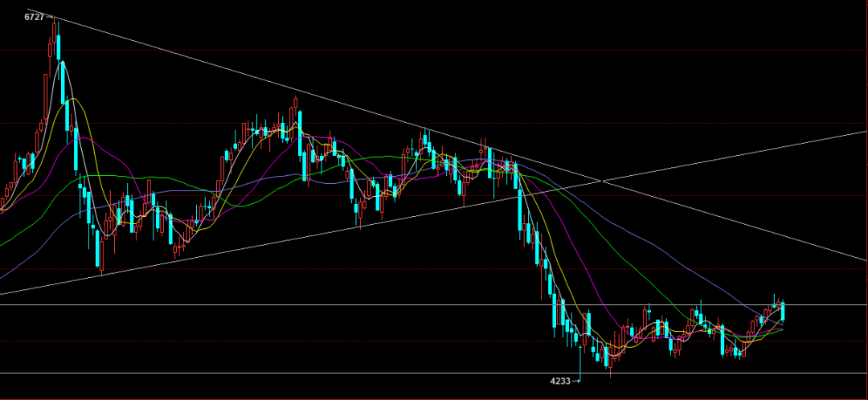
Task: Click the arrow beside the 6727 label
Action: [x=50, y=17]
